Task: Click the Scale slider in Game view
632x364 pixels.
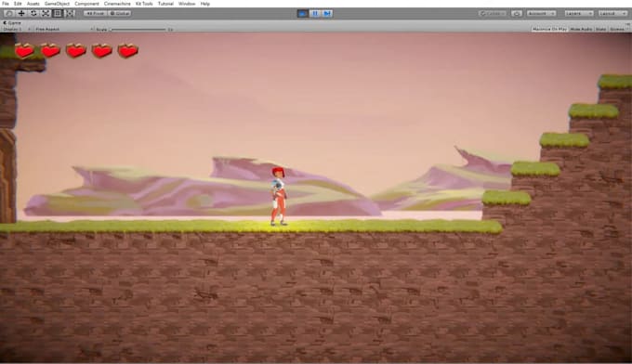Action: coord(138,30)
